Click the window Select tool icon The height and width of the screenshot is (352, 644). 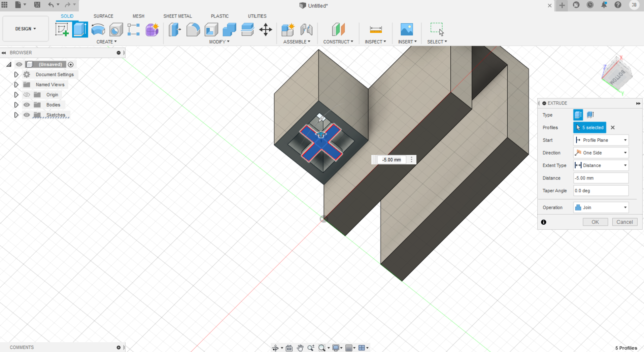click(x=437, y=30)
